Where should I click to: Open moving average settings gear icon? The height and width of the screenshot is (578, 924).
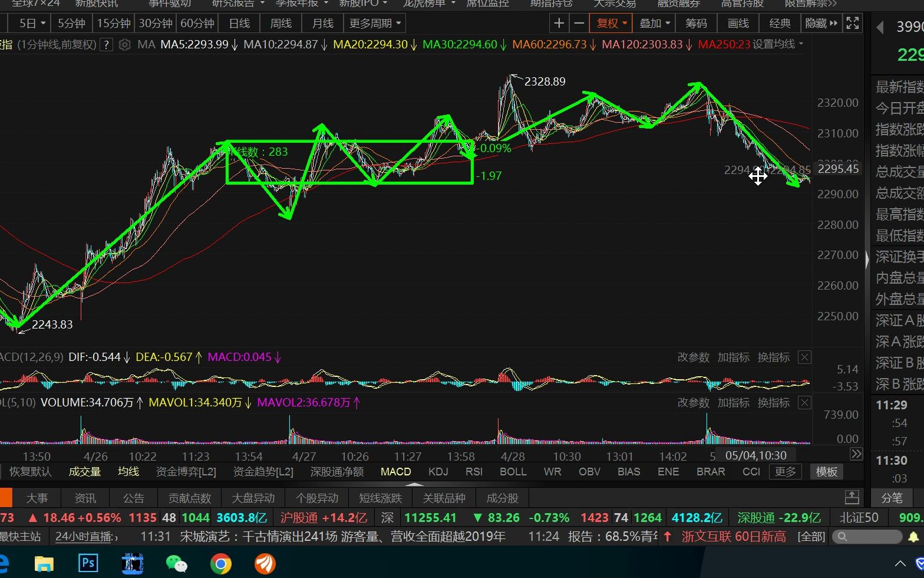pyautogui.click(x=124, y=44)
